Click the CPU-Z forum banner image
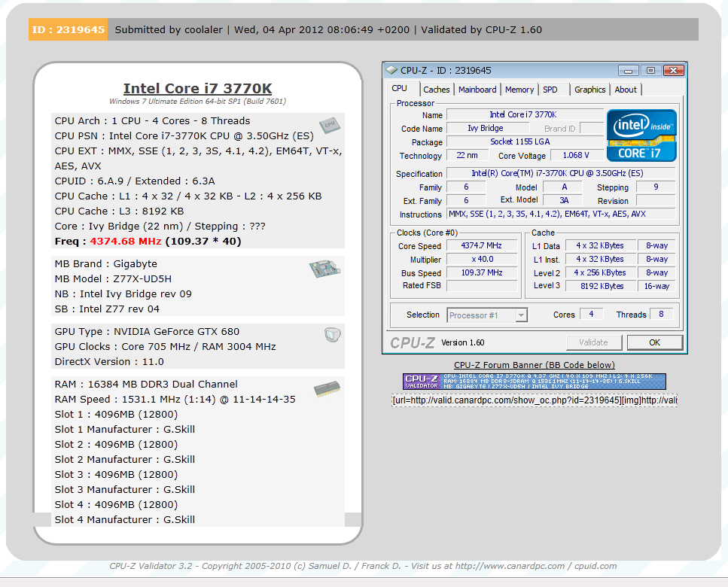 (534, 382)
